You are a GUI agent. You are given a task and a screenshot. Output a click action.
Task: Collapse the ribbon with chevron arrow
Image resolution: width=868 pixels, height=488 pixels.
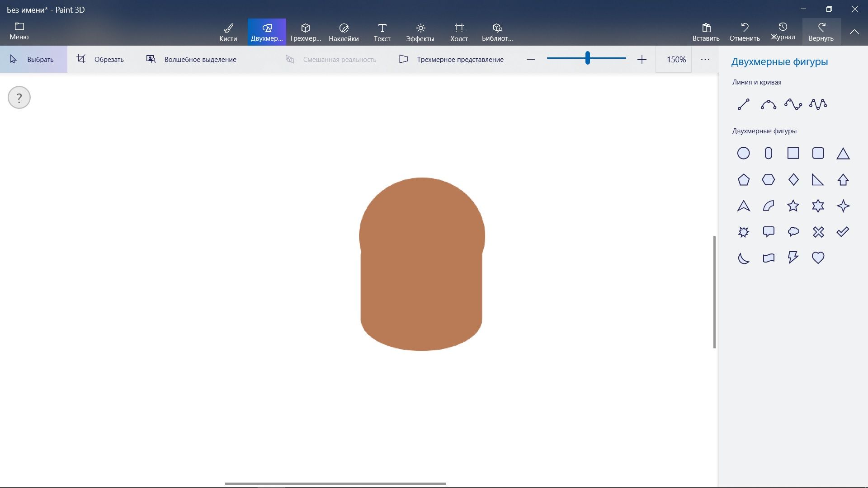(854, 32)
